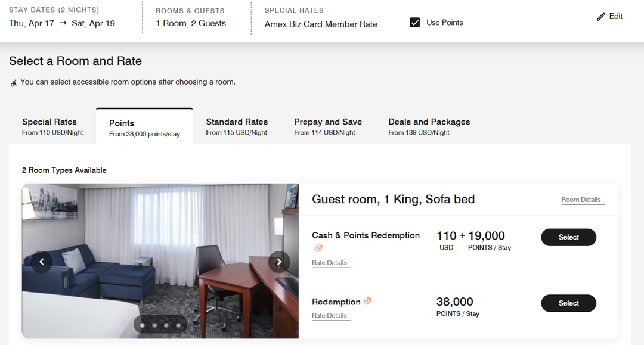Click the Rooms & Guests section
The width and height of the screenshot is (644, 345).
click(190, 18)
